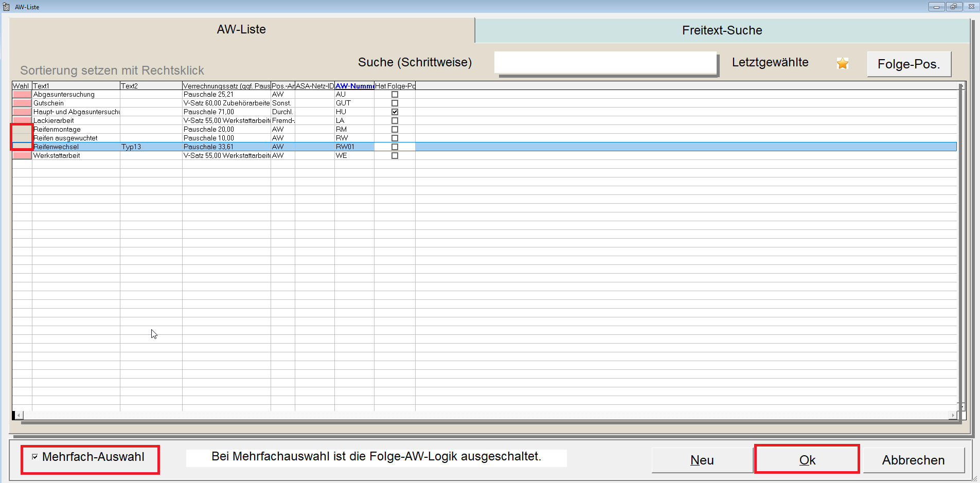This screenshot has height=483, width=980.
Task: Click the Verrechnungssatz column header
Action: pos(226,86)
